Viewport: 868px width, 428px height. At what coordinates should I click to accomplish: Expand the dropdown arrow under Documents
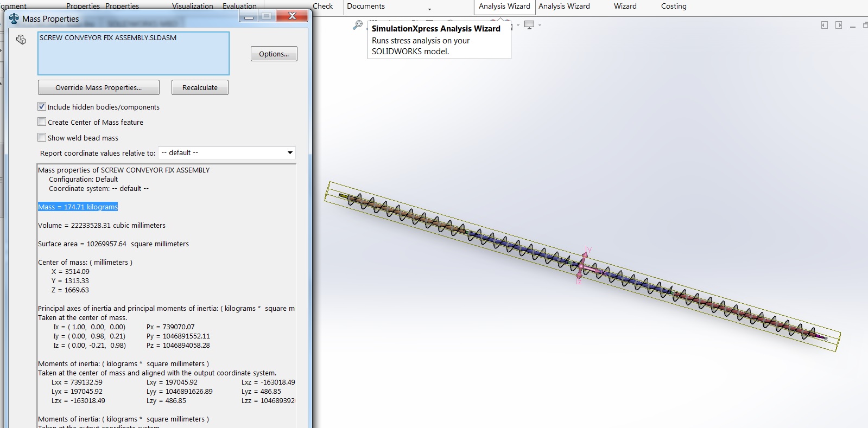point(429,10)
